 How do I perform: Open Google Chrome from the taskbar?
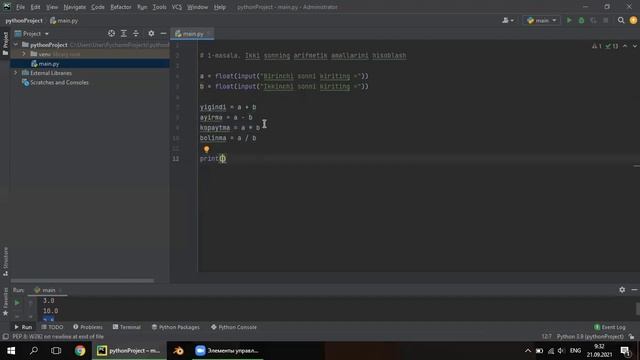[x=80, y=351]
